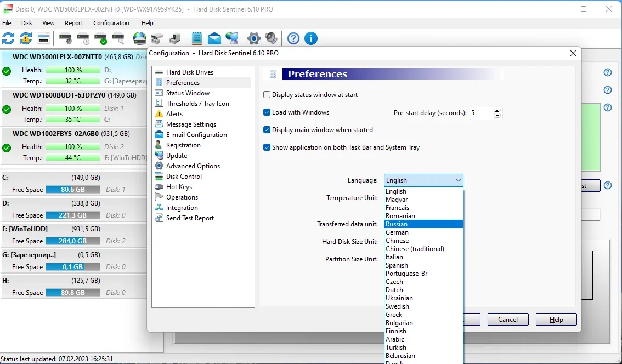Click the globe and monitor toolbar icon
This screenshot has height=364, width=622.
232,38
